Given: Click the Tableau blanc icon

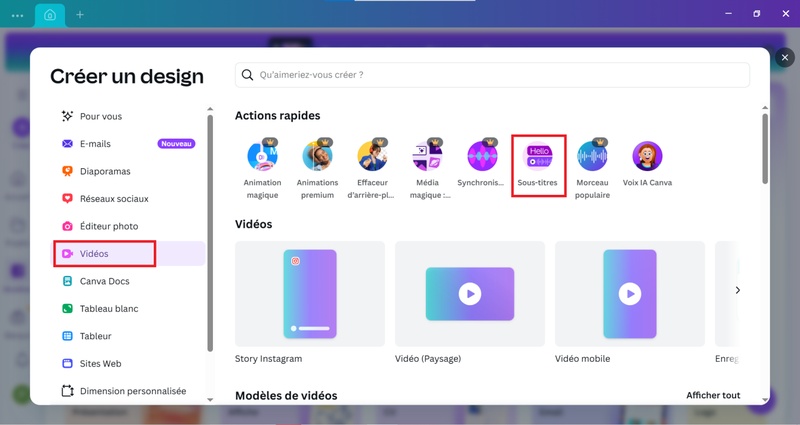Looking at the screenshot, I should pyautogui.click(x=67, y=309).
